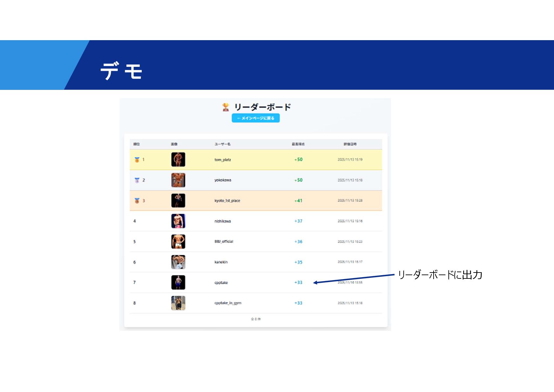The width and height of the screenshot is (554, 392).
Task: Open yokokawa's thumbnail image
Action: click(178, 180)
